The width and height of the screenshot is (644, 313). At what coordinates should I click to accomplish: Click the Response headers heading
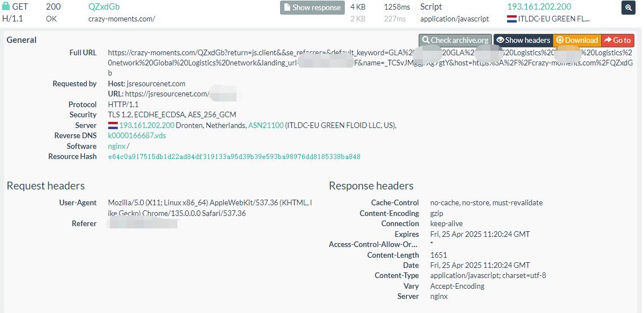pos(371,186)
